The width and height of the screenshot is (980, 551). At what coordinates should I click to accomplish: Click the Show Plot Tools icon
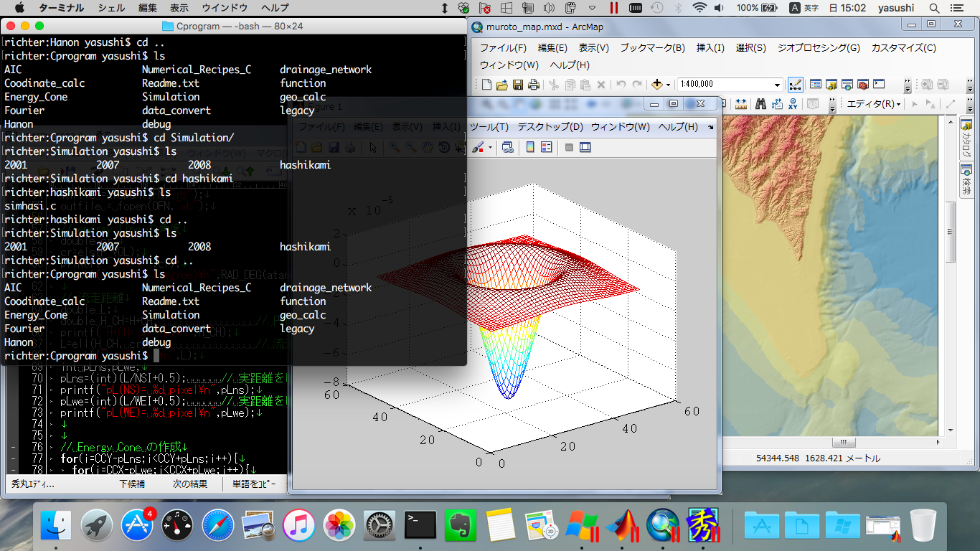(x=585, y=147)
